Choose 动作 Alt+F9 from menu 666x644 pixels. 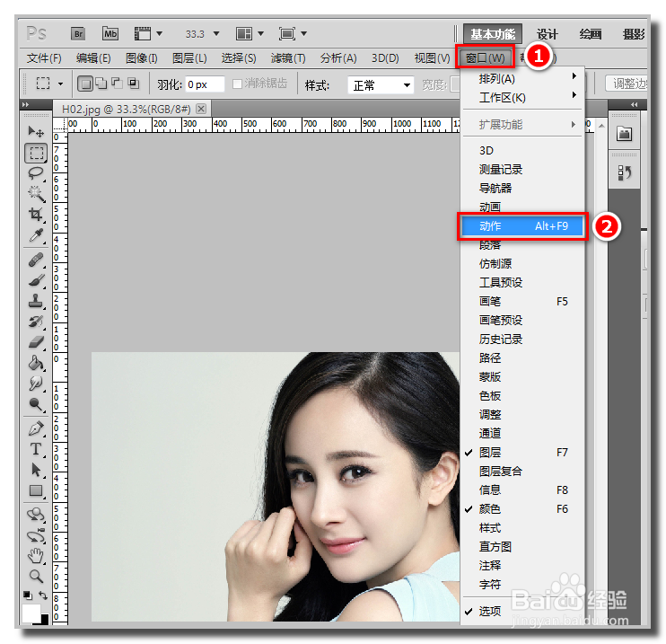(522, 226)
